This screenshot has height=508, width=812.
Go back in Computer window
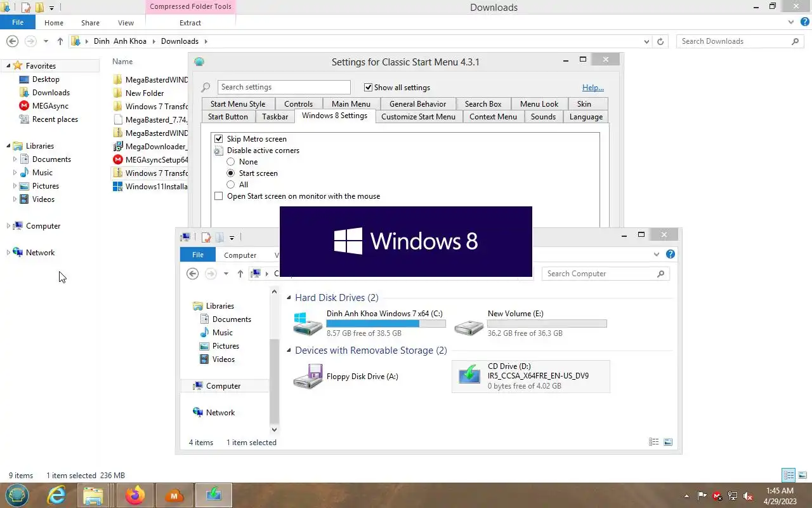(x=193, y=274)
